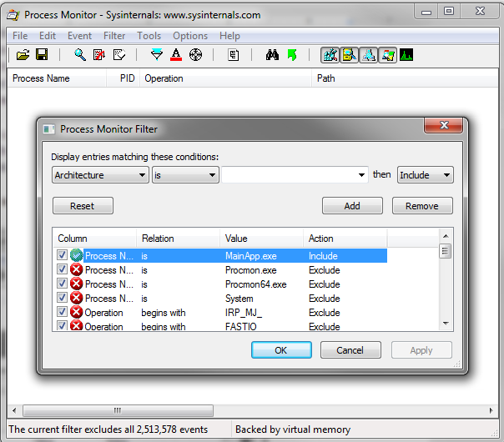This screenshot has width=504, height=442.
Task: Open the Include action dropdown
Action: point(426,175)
